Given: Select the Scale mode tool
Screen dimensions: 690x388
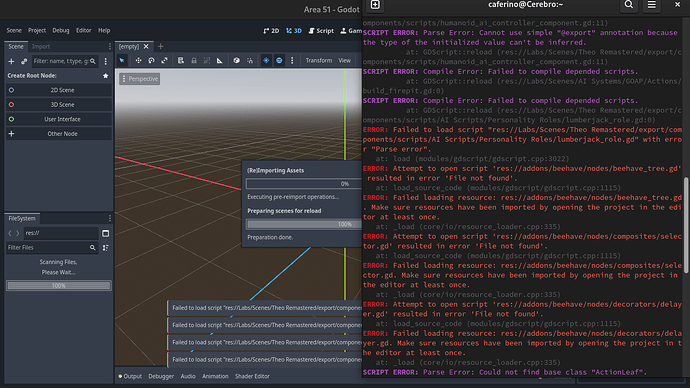Looking at the screenshot, I should coord(164,60).
